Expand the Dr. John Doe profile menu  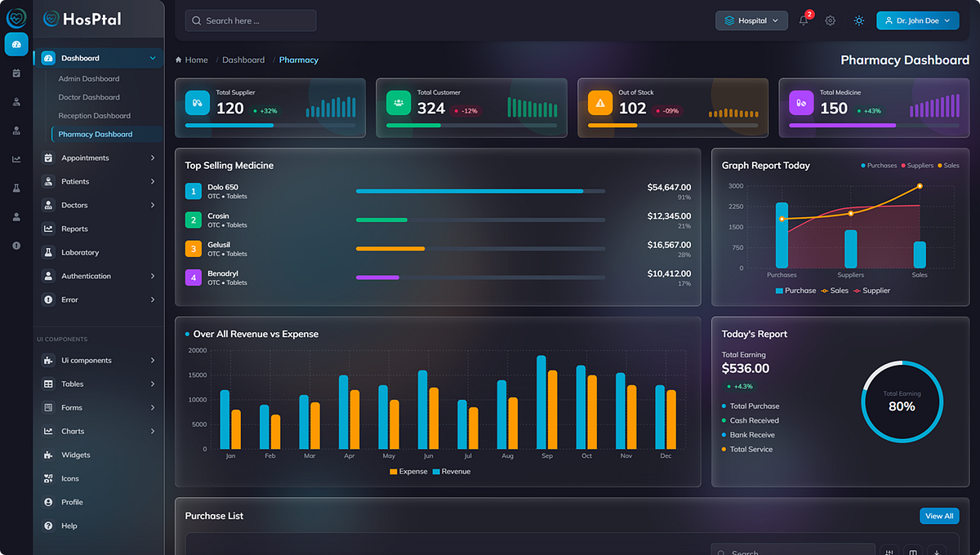917,20
